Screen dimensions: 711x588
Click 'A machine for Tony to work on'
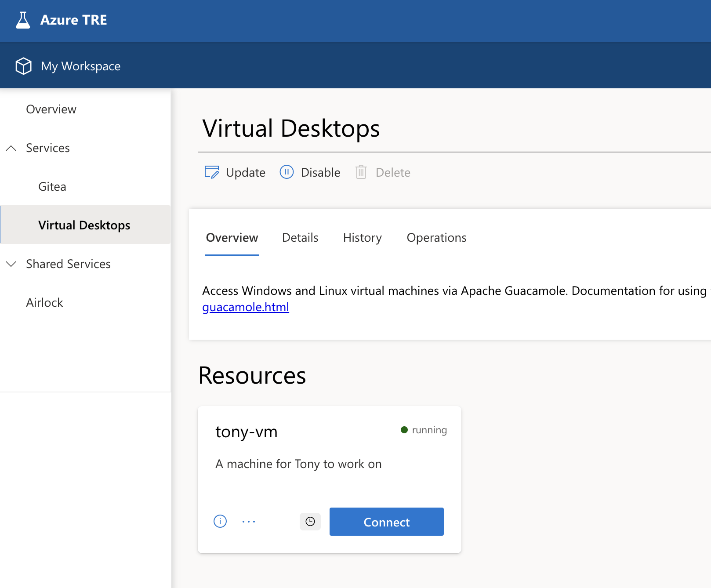pyautogui.click(x=298, y=464)
